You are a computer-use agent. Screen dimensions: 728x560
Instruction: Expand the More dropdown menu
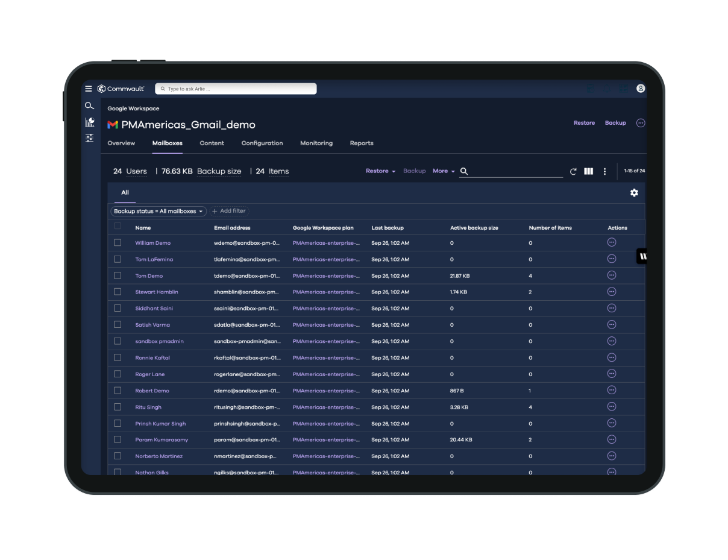pyautogui.click(x=444, y=171)
